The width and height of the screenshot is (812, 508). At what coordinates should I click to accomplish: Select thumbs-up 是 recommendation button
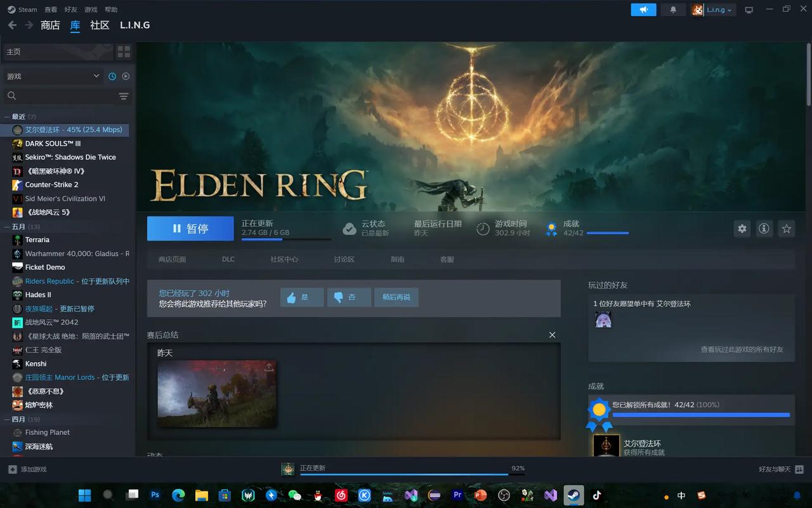pos(302,297)
